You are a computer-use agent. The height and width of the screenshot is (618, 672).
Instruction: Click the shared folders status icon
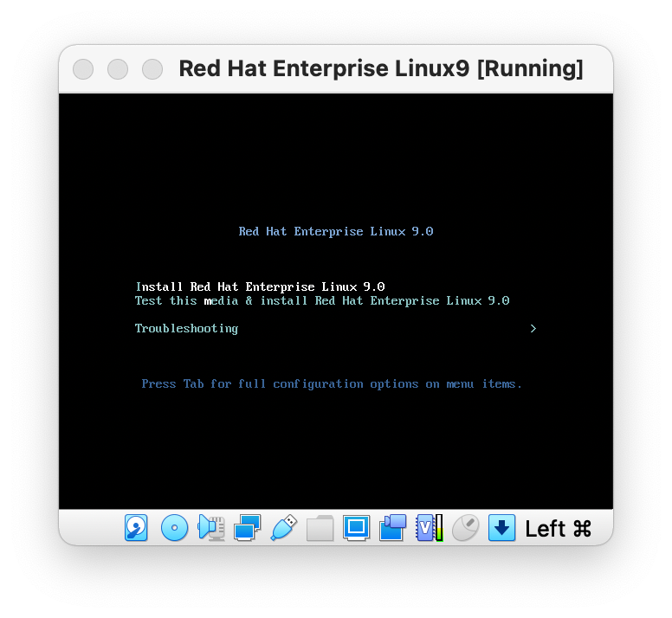pyautogui.click(x=320, y=528)
